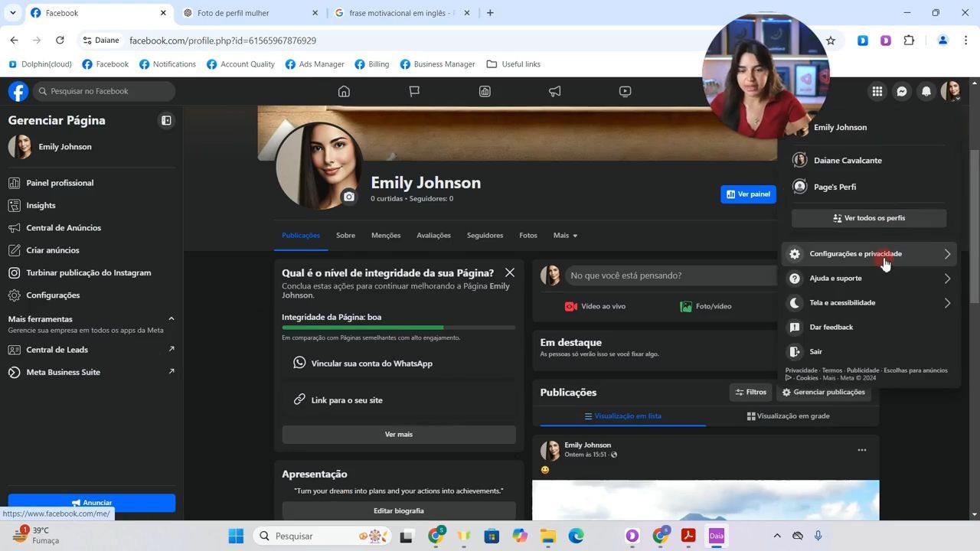The height and width of the screenshot is (551, 980).
Task: Click Foto/vídeo option
Action: point(706,306)
